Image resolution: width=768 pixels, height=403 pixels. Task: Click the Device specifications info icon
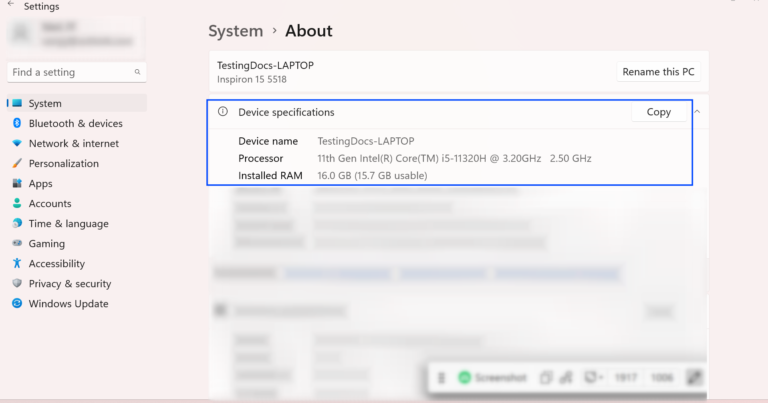point(223,111)
